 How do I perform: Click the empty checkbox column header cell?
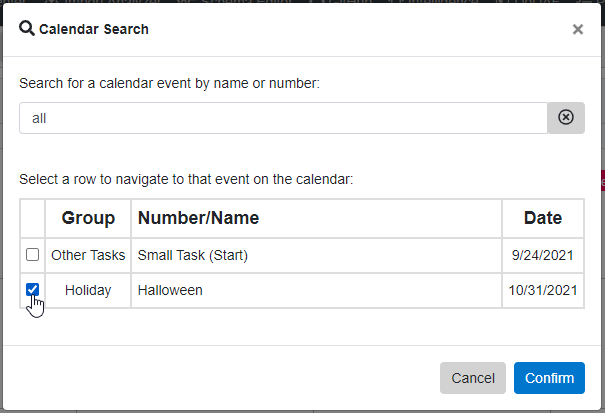coord(32,218)
